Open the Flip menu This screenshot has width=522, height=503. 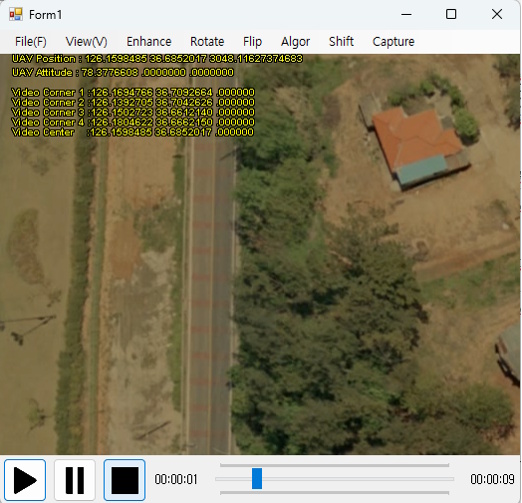pos(252,42)
